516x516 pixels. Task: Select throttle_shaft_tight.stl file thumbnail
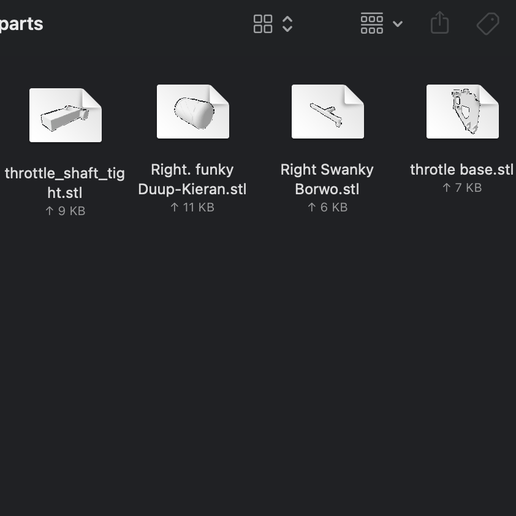click(65, 115)
